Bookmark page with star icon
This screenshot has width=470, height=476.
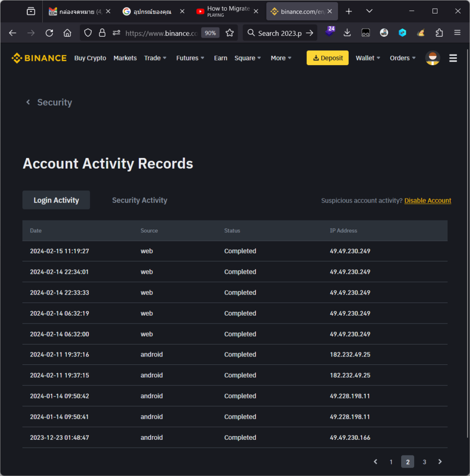230,33
